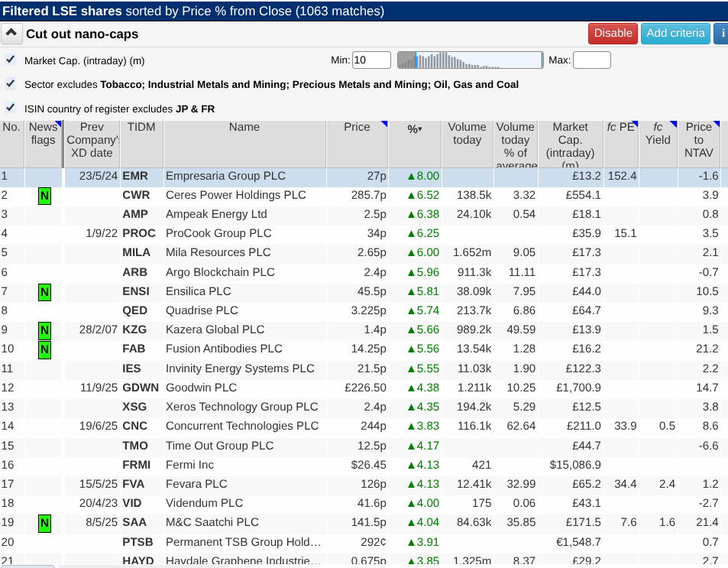This screenshot has height=568, width=728.
Task: Click the Market Cap Min input field
Action: (371, 60)
